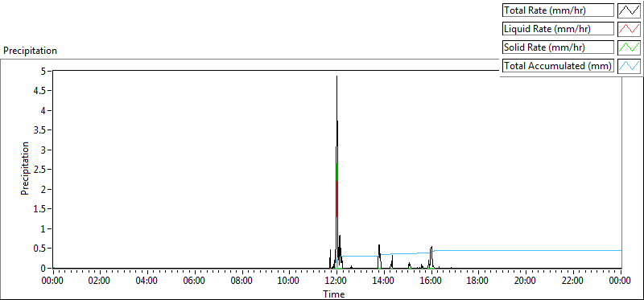The image size is (644, 300).
Task: Click the Time x-axis label
Action: coord(334,294)
